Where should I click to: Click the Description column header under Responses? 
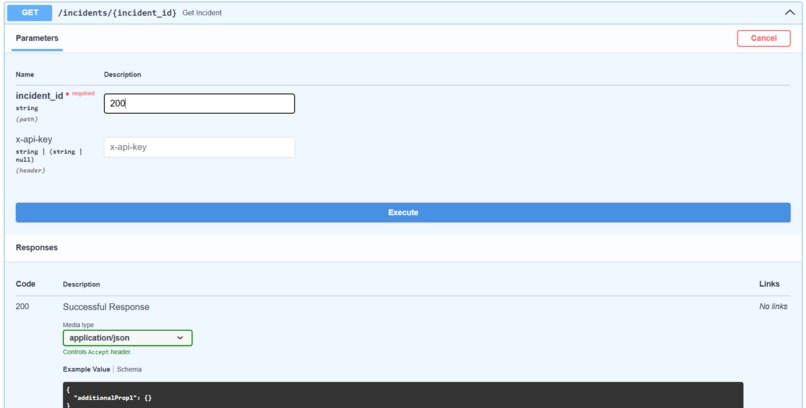click(81, 284)
